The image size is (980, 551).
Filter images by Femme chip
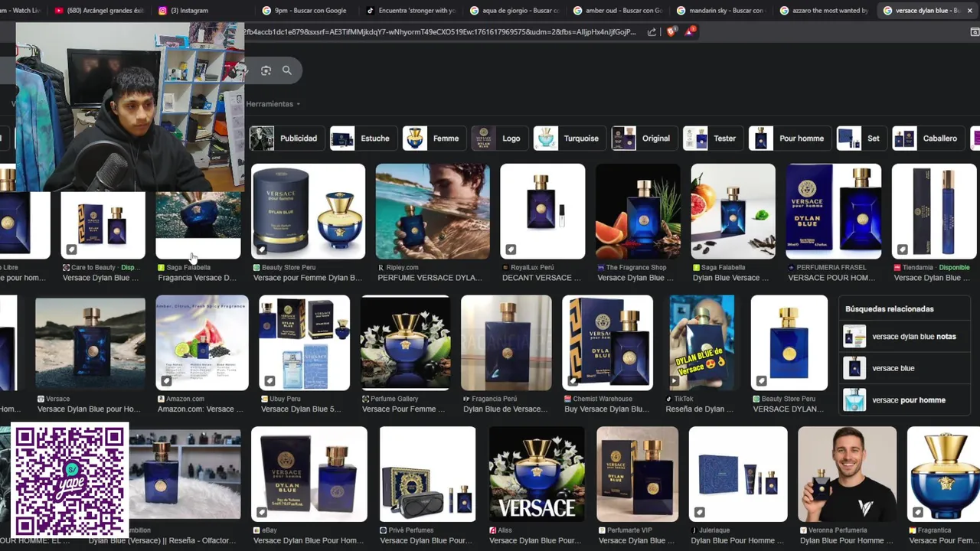pyautogui.click(x=433, y=139)
